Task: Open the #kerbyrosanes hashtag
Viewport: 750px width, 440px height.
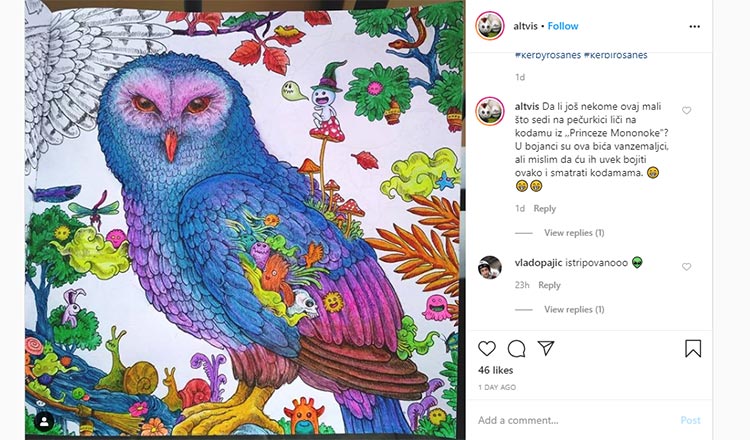Action: pos(542,55)
